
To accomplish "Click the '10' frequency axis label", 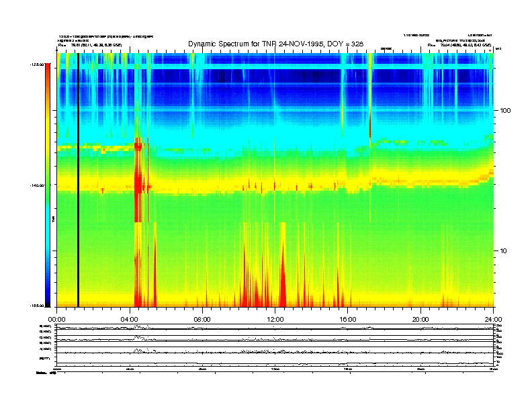I will [x=504, y=251].
